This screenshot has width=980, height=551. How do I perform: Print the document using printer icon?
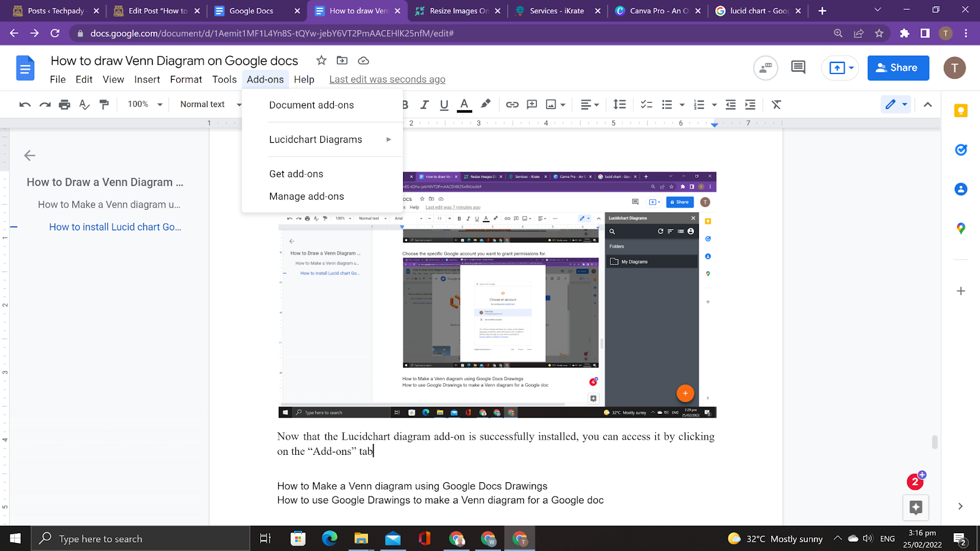(x=64, y=105)
